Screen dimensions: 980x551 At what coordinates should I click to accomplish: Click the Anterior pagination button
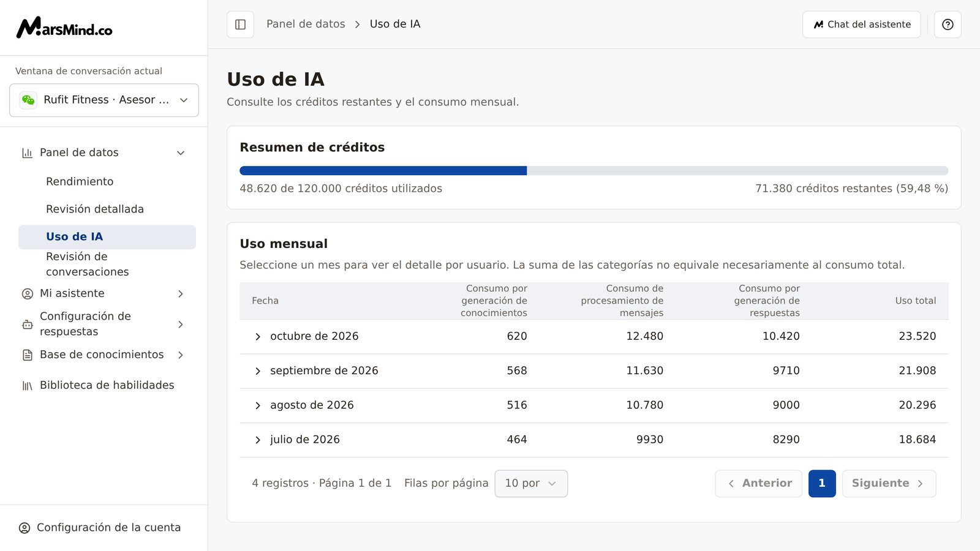758,484
